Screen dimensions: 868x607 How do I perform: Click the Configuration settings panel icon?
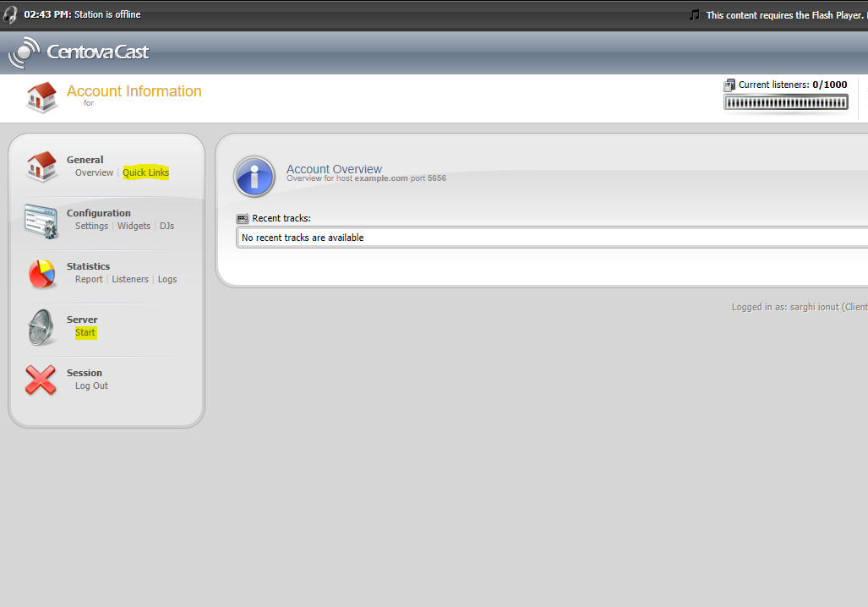tap(41, 221)
